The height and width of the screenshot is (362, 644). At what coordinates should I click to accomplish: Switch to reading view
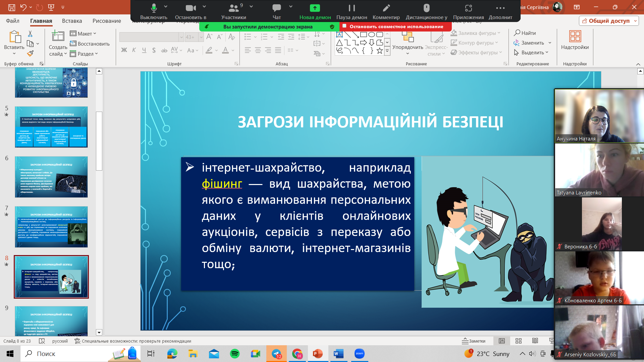click(535, 341)
